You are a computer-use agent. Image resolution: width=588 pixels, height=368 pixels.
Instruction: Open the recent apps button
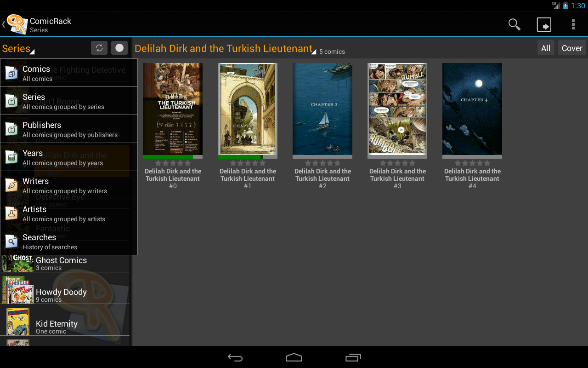(353, 357)
